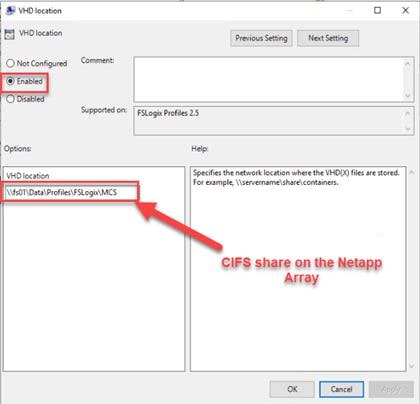420x404 pixels.
Task: Click the Options: label
Action: coord(18,149)
